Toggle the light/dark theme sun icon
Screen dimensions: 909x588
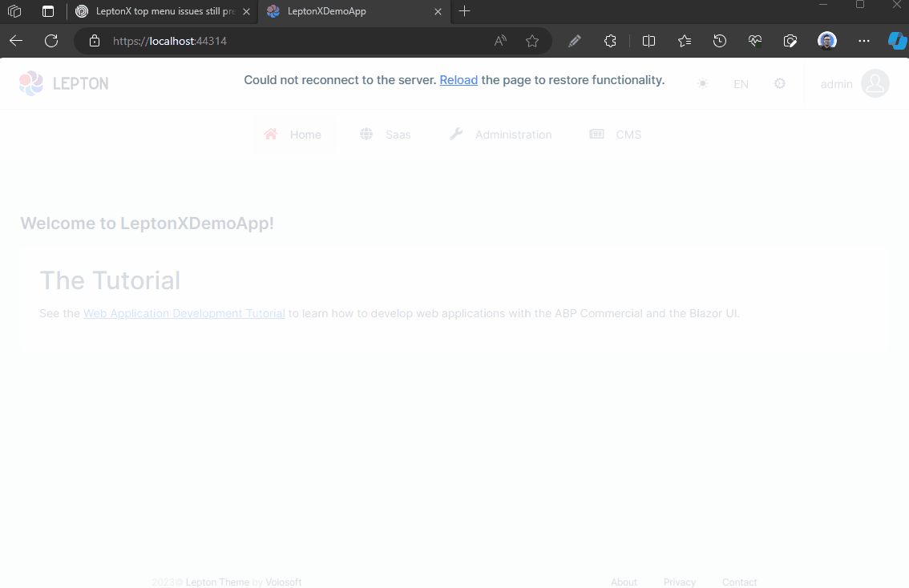coord(703,83)
